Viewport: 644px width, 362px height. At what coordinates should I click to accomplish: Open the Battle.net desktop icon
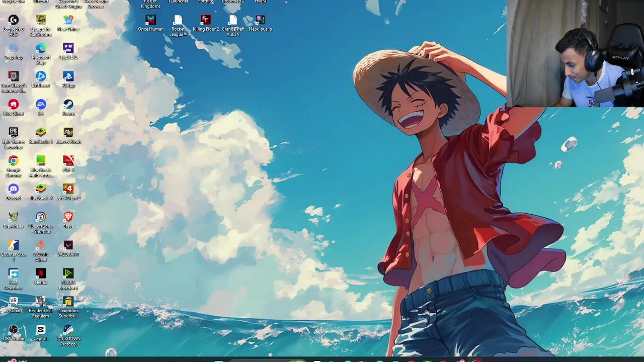(x=41, y=76)
